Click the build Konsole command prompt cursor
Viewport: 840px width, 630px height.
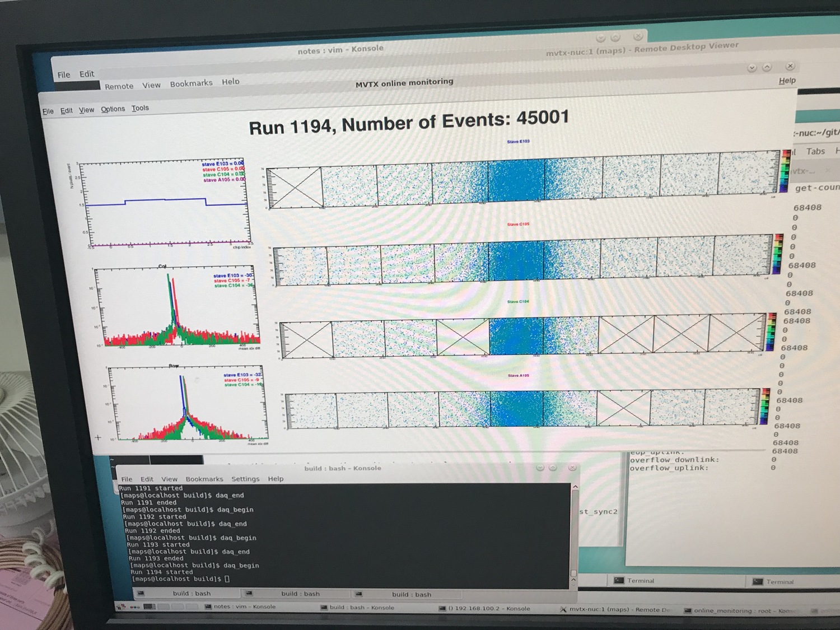[x=227, y=579]
